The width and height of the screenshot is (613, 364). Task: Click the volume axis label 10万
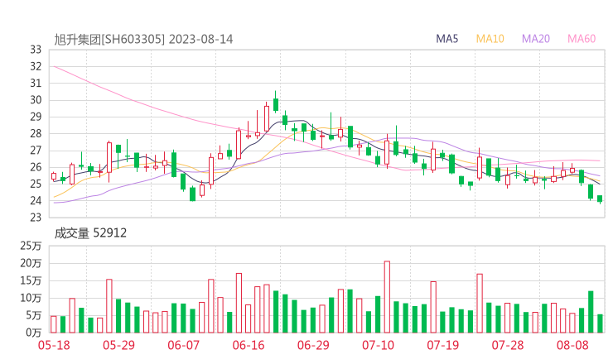[31, 298]
